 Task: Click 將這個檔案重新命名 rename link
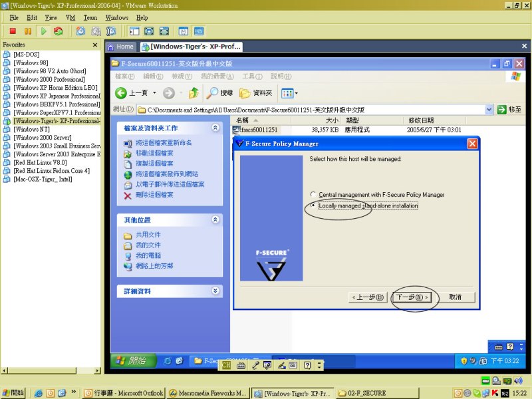pos(164,143)
